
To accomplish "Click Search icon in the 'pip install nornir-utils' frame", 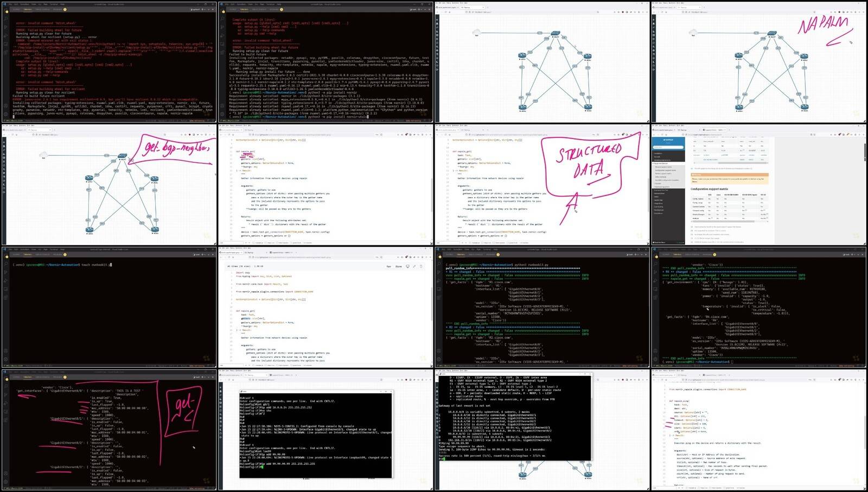I will coord(222,18).
